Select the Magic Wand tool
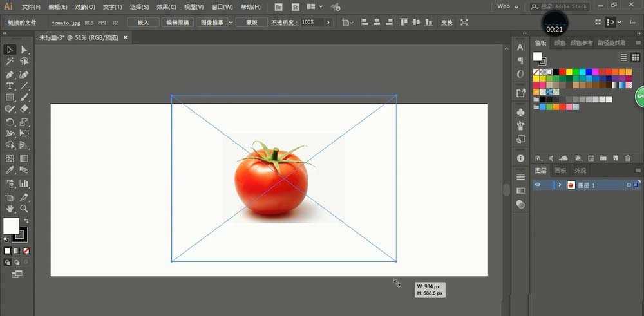The height and width of the screenshot is (316, 644). click(x=10, y=62)
